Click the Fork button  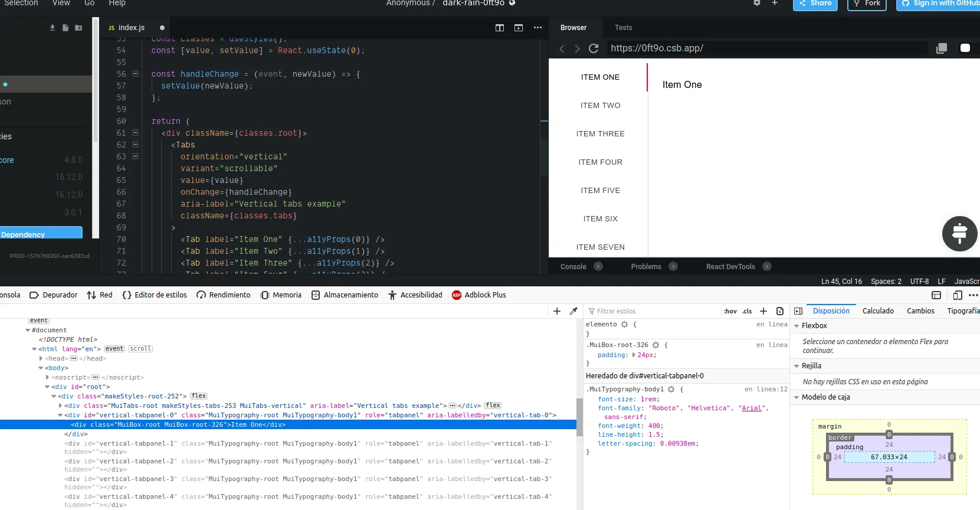tap(867, 4)
